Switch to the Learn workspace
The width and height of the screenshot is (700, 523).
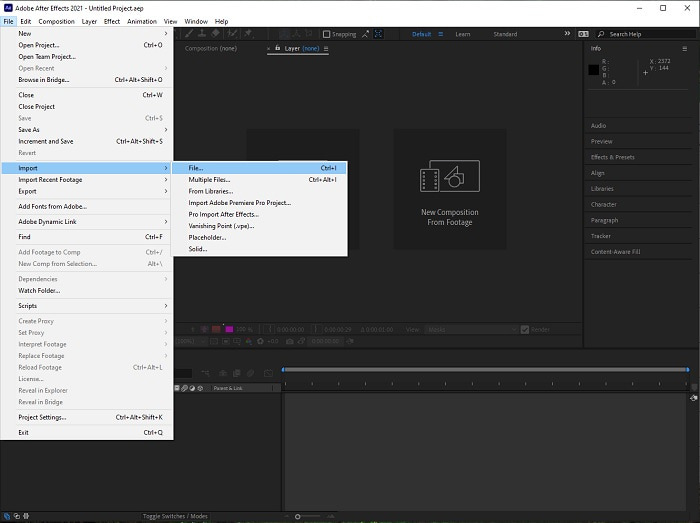click(463, 34)
